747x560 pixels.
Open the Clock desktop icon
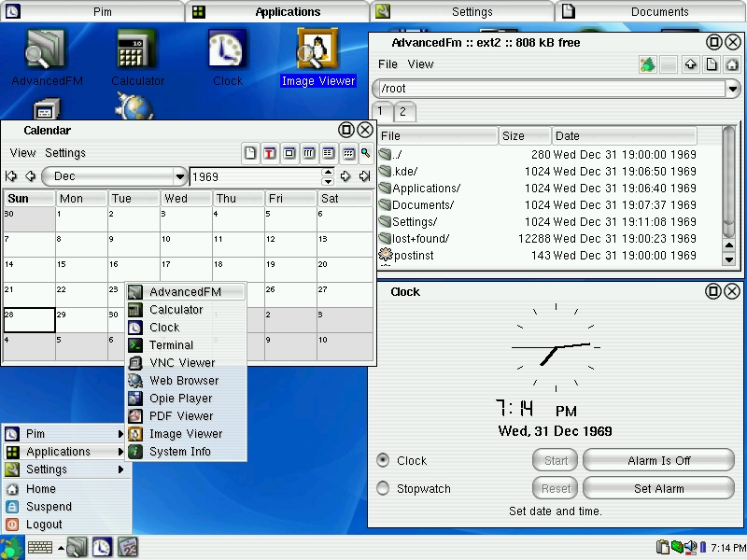227,56
